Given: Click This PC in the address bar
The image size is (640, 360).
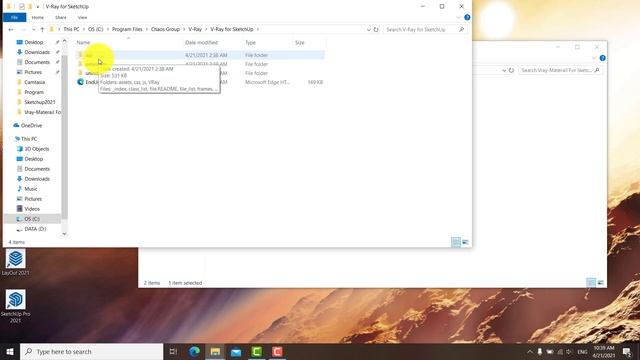Looking at the screenshot, I should click(x=71, y=29).
